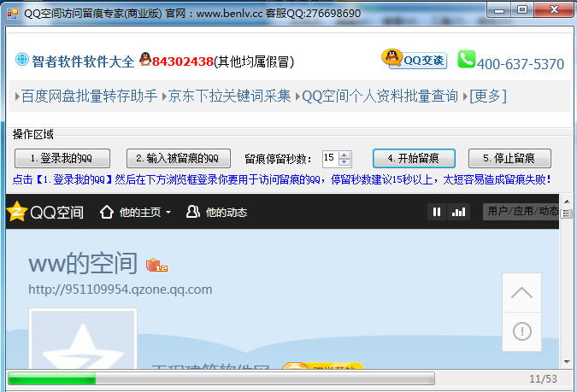This screenshot has height=392, width=577.
Task: Click the red QQ number 84302438
Action: click(183, 61)
